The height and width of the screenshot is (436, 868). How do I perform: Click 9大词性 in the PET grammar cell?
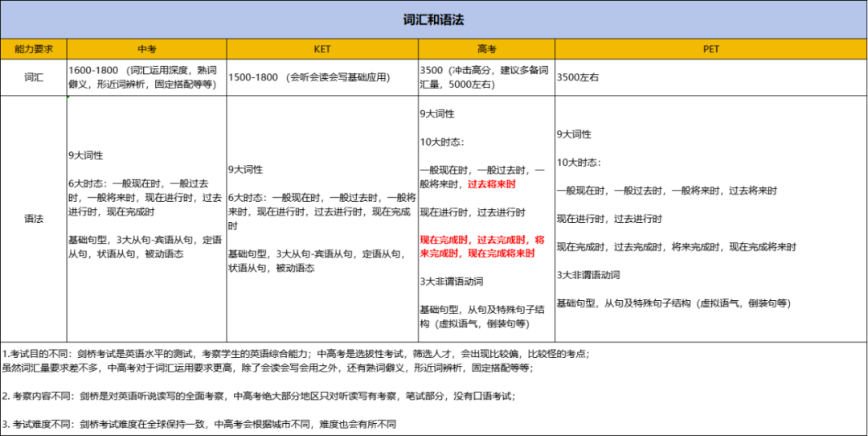pyautogui.click(x=574, y=134)
